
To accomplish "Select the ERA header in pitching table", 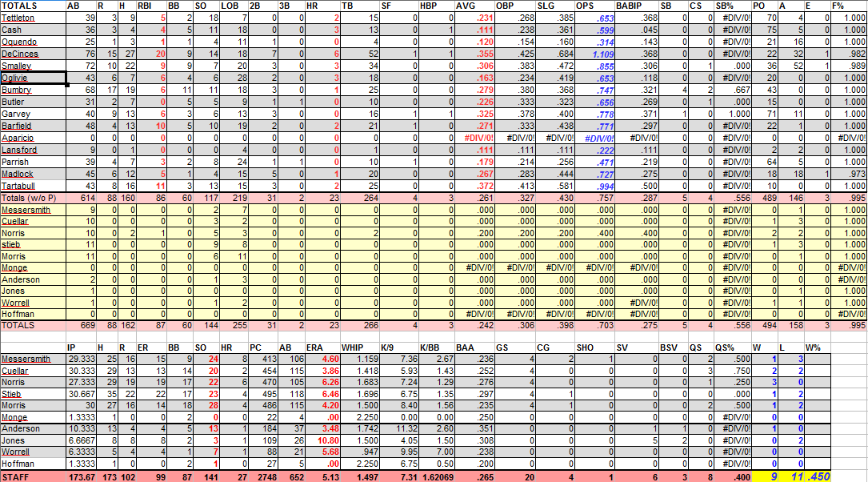I will tap(322, 348).
